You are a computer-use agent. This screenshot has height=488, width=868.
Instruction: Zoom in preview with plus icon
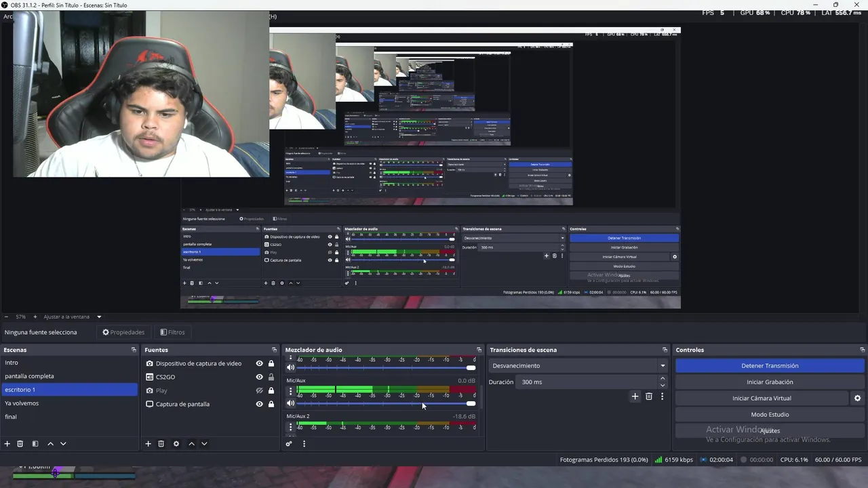(x=35, y=317)
